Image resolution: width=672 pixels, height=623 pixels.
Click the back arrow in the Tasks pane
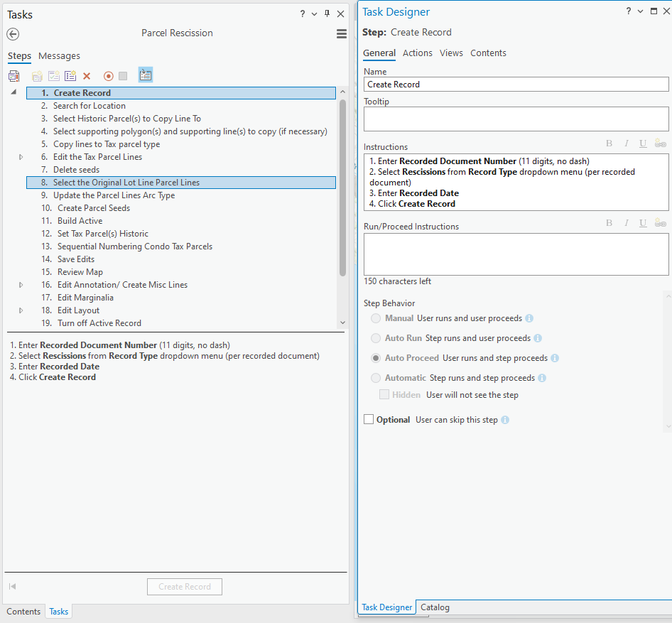pos(12,33)
